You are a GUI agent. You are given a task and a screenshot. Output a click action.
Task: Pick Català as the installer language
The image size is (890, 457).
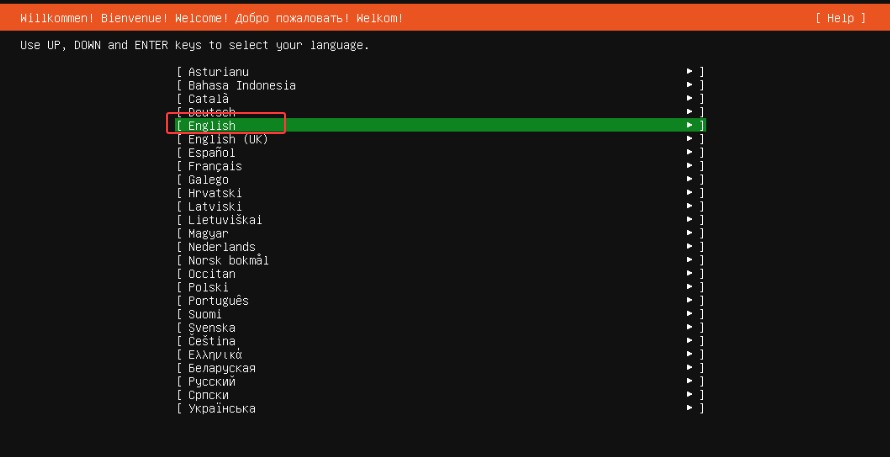[x=208, y=99]
